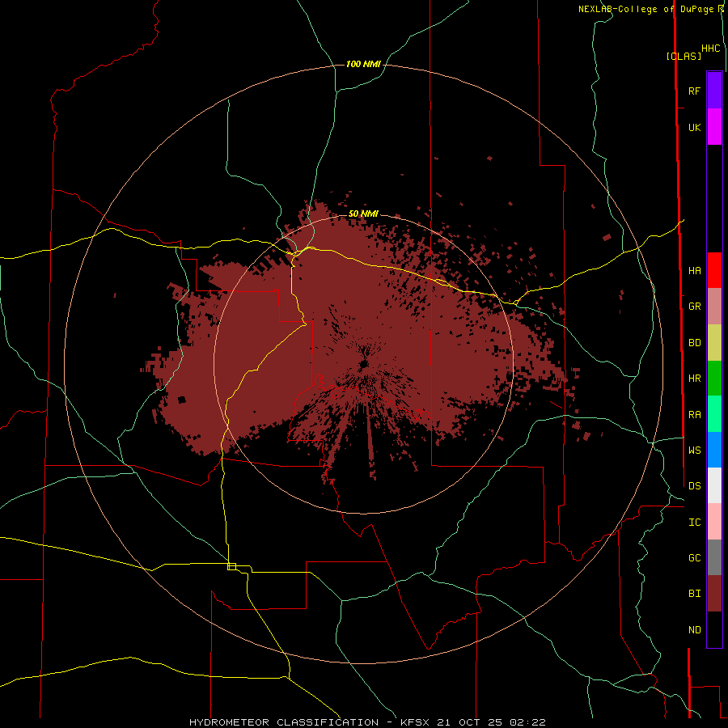
Task: Click the GC gray legend swatch
Action: click(714, 557)
